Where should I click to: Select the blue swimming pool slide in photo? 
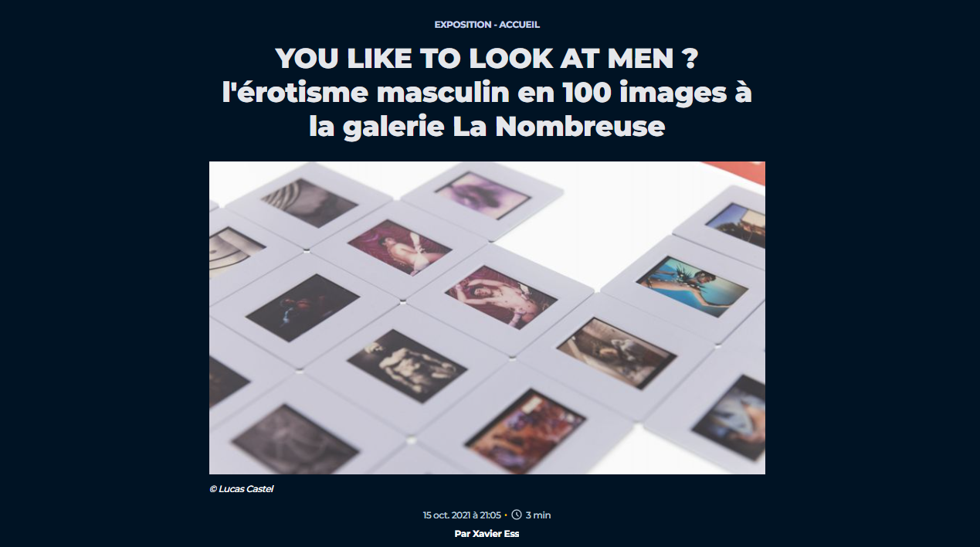point(693,287)
